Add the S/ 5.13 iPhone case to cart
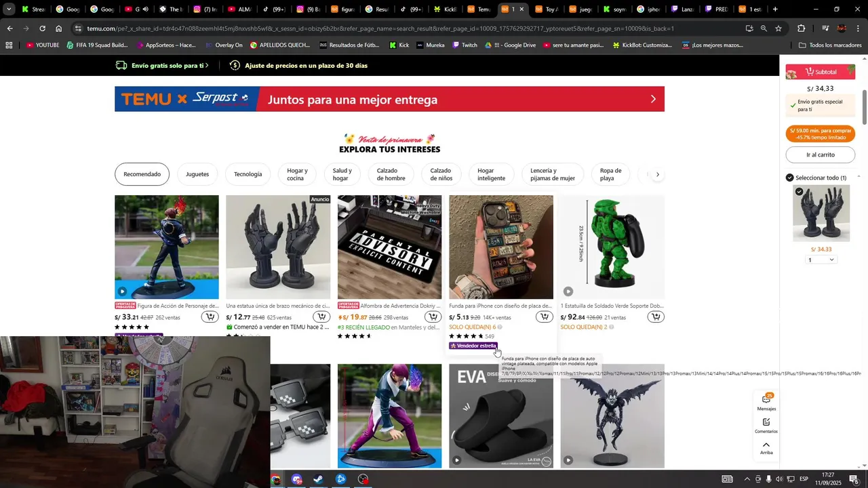The width and height of the screenshot is (868, 488). [x=544, y=317]
